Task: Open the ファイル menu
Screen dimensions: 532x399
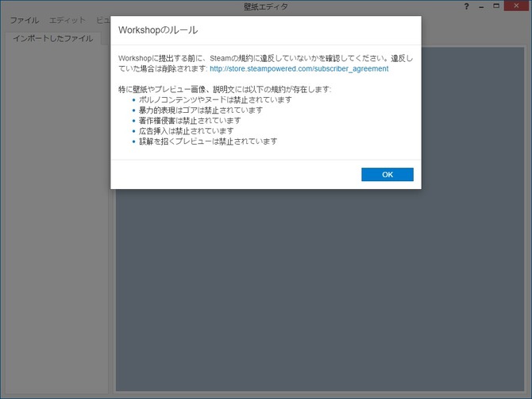Action: click(24, 21)
